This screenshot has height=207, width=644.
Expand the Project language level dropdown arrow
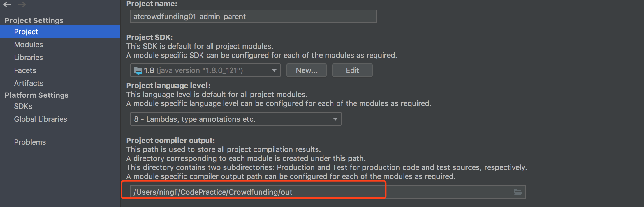click(x=335, y=119)
